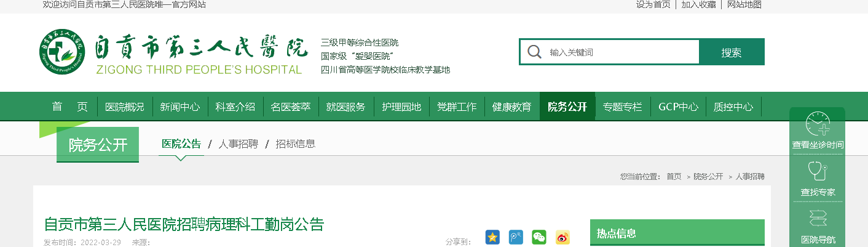Viewport: 868px width, 247px height.
Task: Switch to 人事招聘 sub-tab
Action: pyautogui.click(x=239, y=144)
